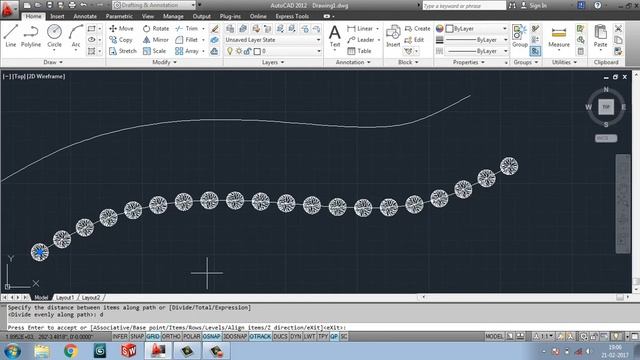Click the search keyword input field
640x360 pixels.
tap(464, 6)
